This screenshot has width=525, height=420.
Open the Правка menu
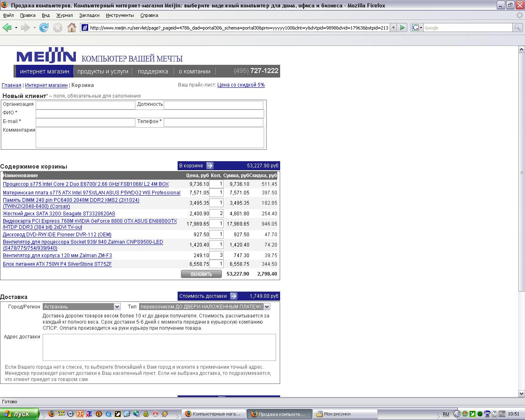27,15
